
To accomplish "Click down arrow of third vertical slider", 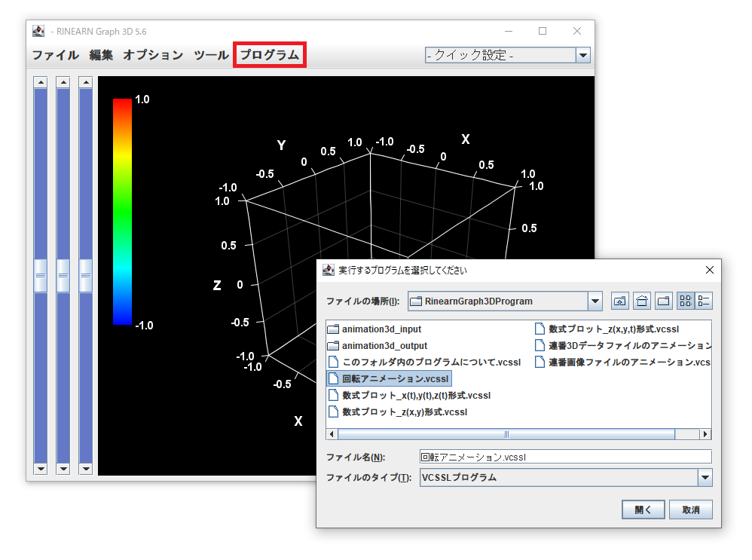I will coord(86,469).
